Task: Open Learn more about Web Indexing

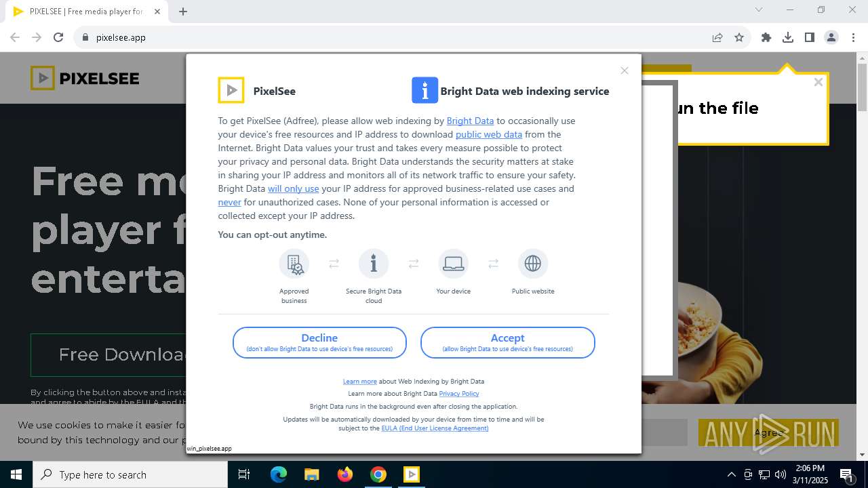Action: pyautogui.click(x=359, y=382)
